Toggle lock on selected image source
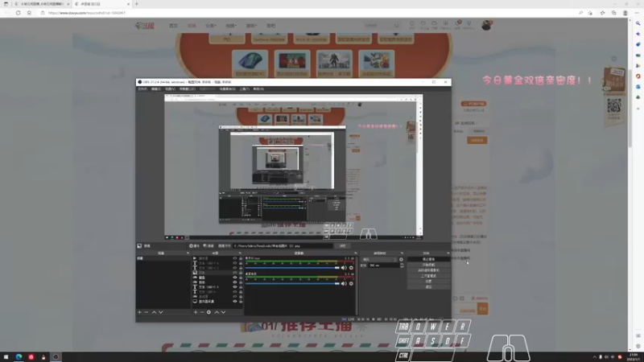Screen dimensions: 644x362 241,273
